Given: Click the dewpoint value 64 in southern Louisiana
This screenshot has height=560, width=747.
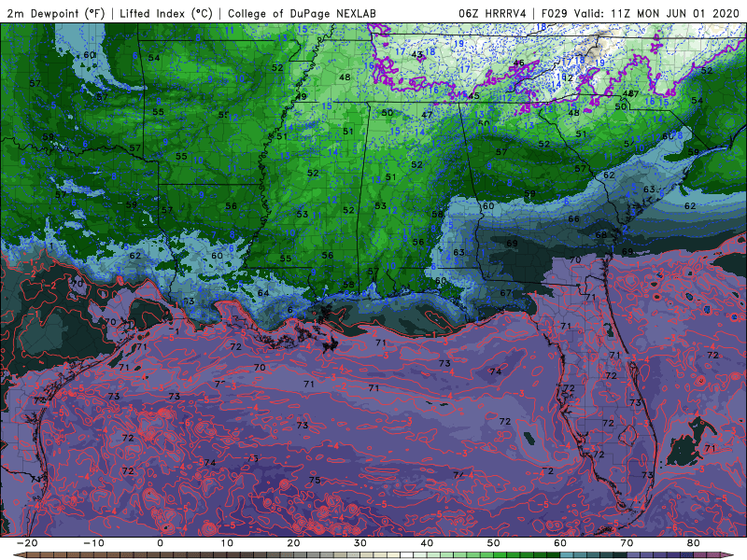Looking at the screenshot, I should pos(263,293).
